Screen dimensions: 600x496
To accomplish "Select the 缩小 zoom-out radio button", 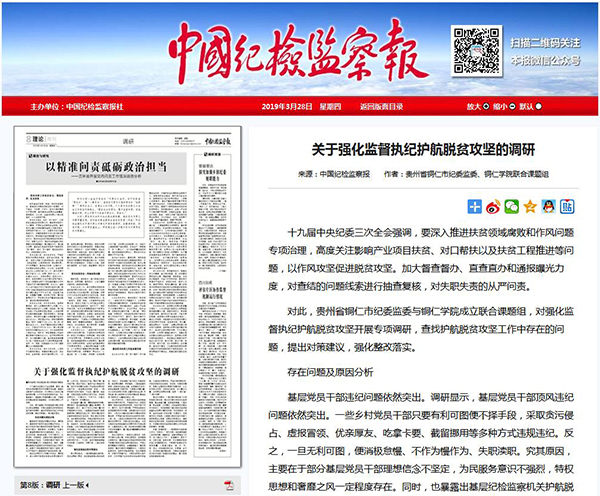I will (512, 106).
